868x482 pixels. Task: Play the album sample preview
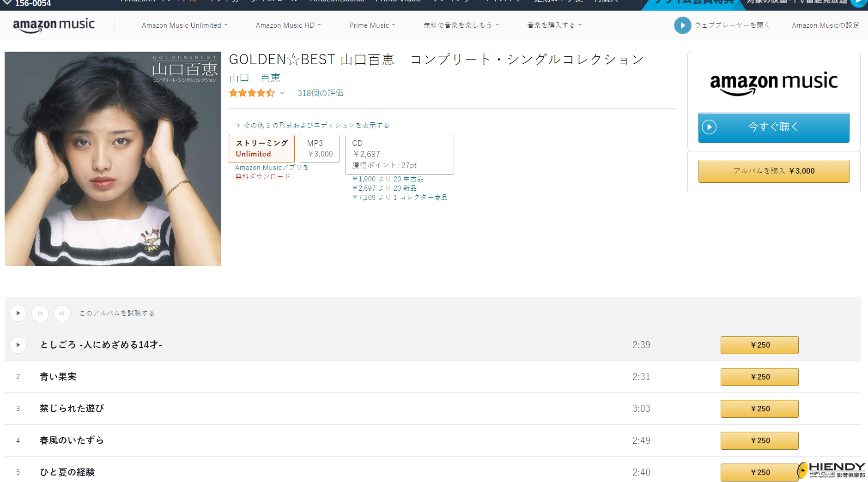tap(18, 313)
